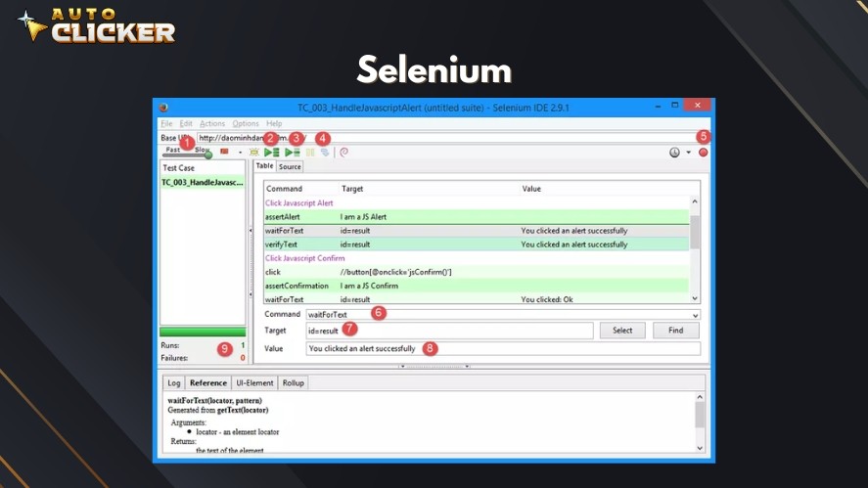This screenshot has width=868, height=488.
Task: Click the command table scroll-up arrow
Action: 695,202
